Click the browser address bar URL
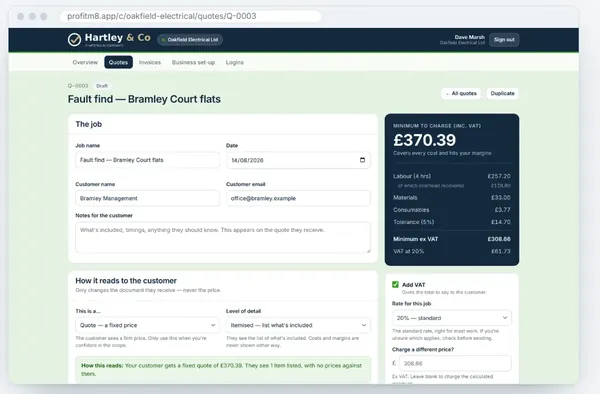Viewport: 600px width, 394px height. pyautogui.click(x=191, y=16)
